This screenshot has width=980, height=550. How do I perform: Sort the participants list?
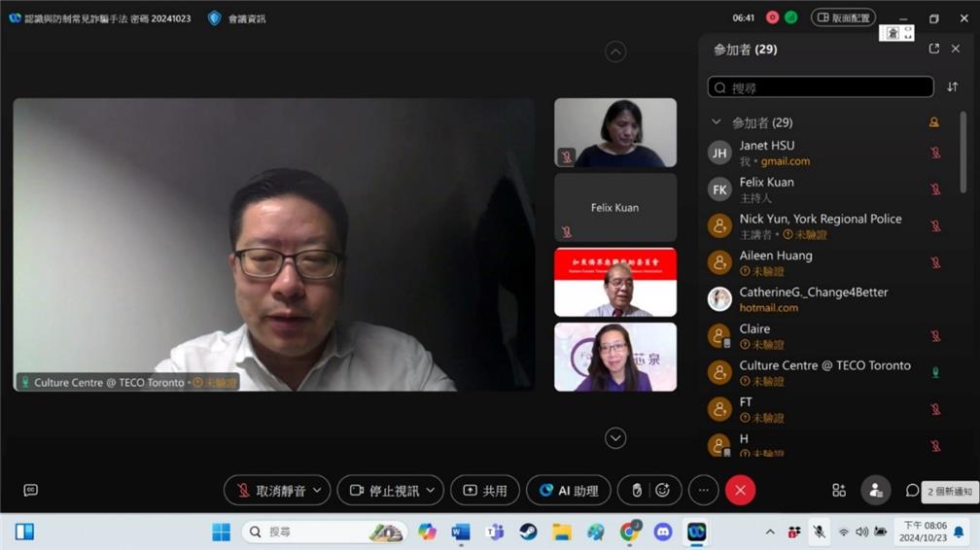(x=952, y=87)
